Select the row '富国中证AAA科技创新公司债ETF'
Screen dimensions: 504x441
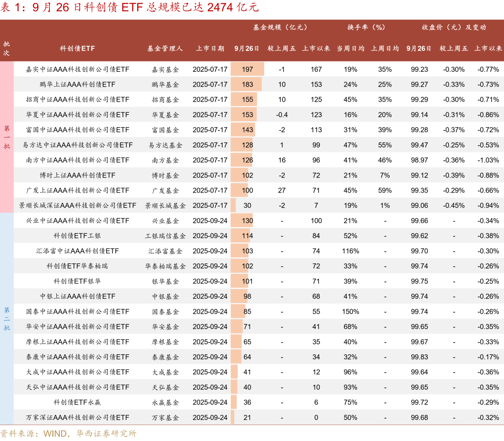(x=259, y=130)
